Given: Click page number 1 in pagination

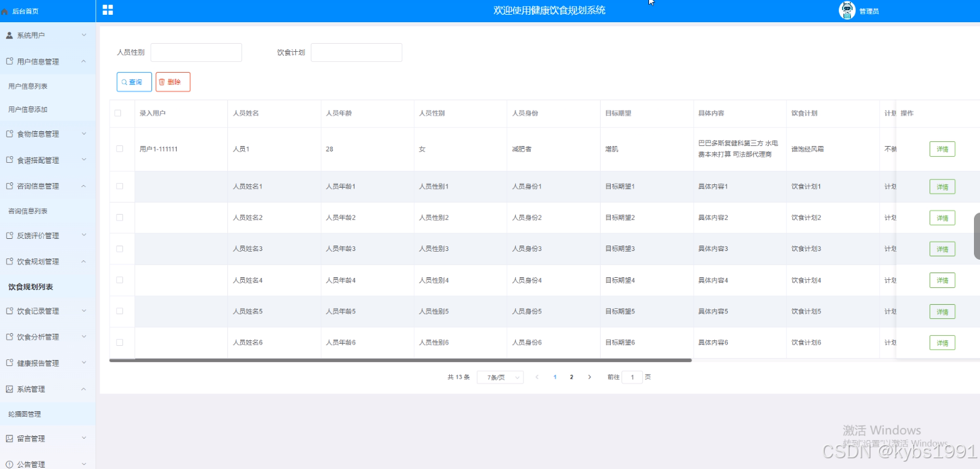Looking at the screenshot, I should 555,377.
